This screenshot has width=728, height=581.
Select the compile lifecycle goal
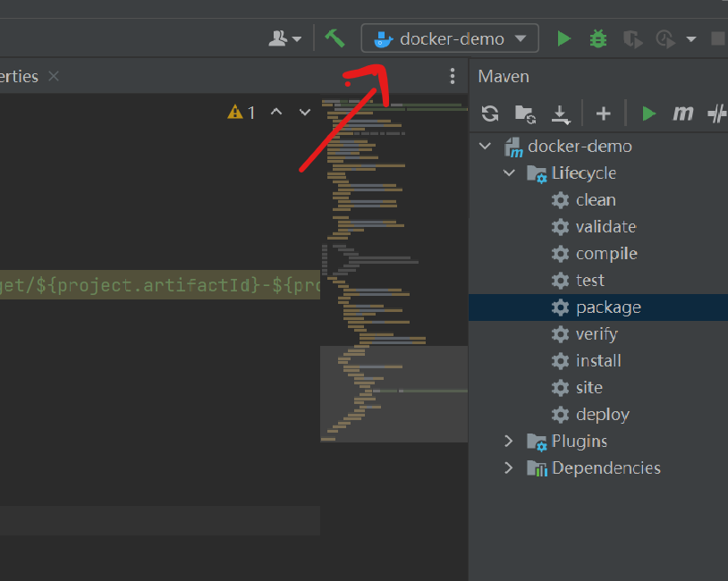click(606, 254)
